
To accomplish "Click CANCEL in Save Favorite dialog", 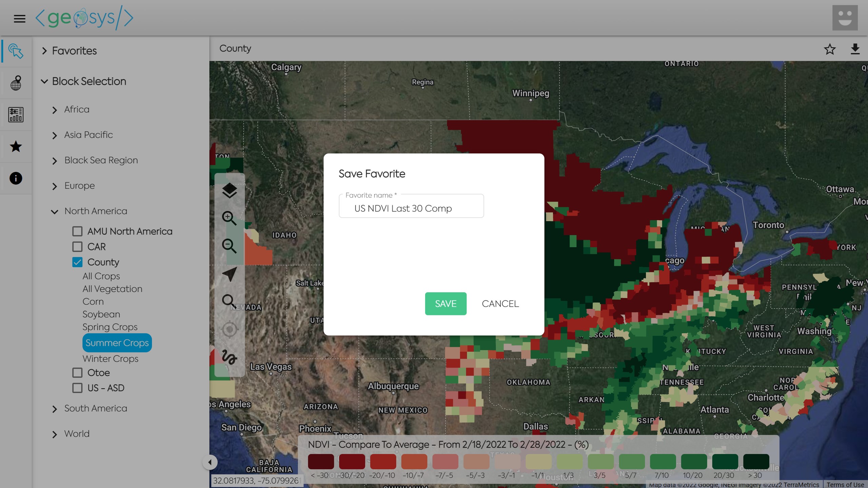I will coord(500,304).
